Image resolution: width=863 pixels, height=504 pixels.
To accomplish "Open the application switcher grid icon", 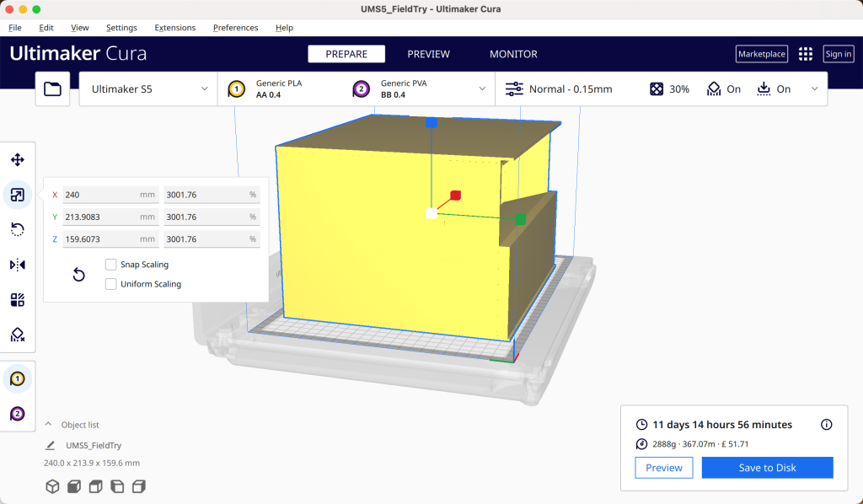I will (x=806, y=54).
